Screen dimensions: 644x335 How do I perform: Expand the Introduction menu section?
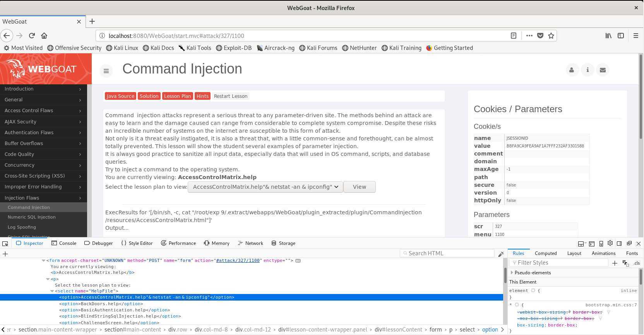coord(43,89)
